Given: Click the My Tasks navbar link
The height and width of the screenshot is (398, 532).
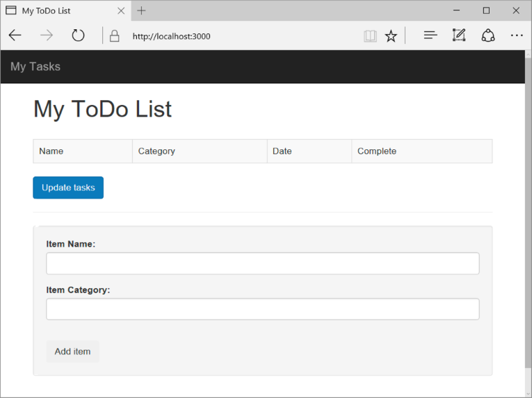Looking at the screenshot, I should coord(35,67).
